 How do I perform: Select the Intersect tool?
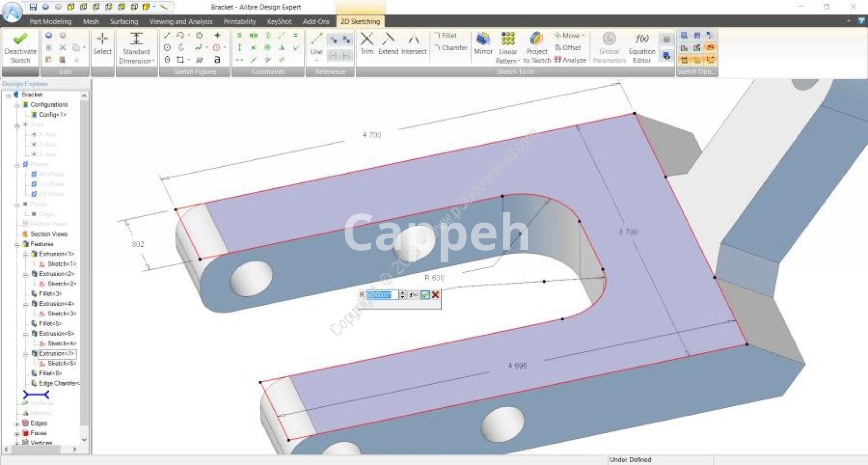click(414, 40)
